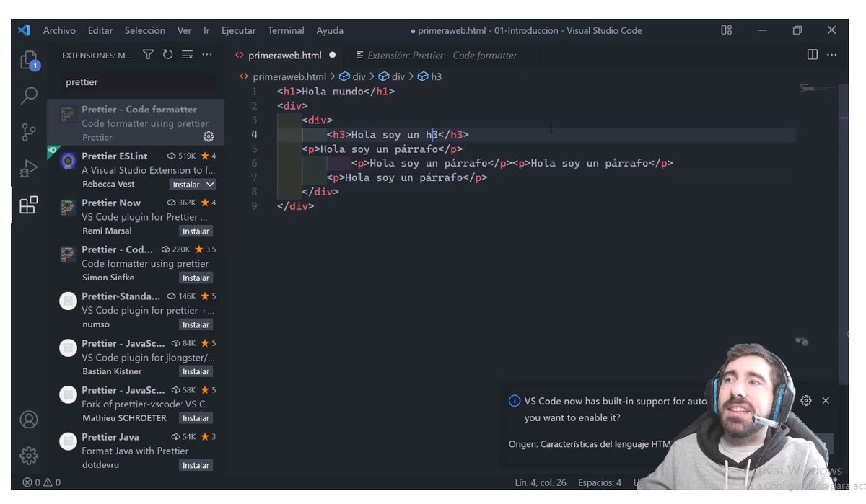
Task: Click line and column indicator in status bar
Action: (x=541, y=482)
